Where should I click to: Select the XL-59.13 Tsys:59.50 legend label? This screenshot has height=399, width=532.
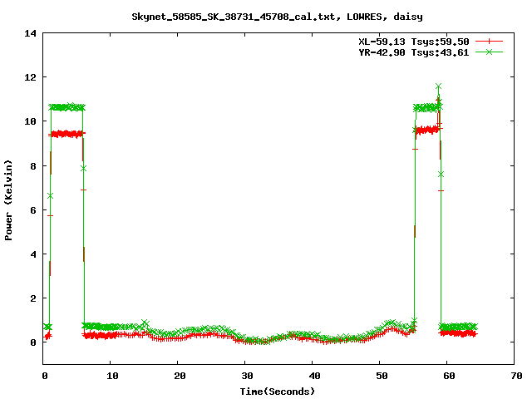point(414,42)
